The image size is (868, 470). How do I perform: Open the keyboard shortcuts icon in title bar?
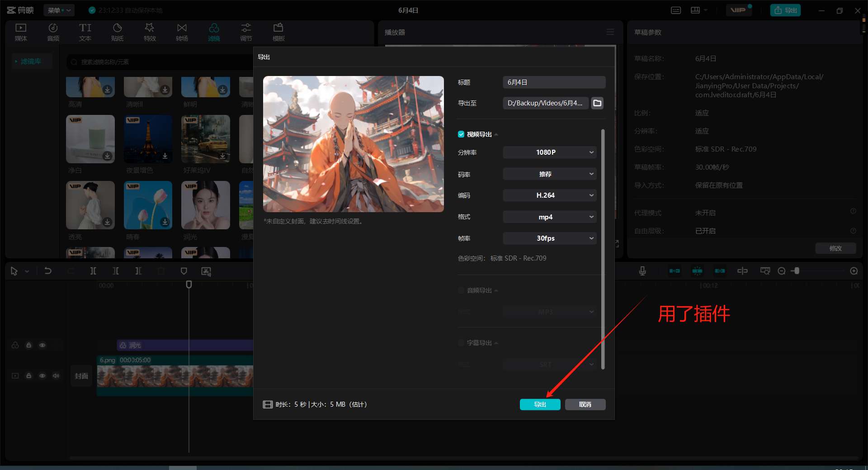(676, 10)
